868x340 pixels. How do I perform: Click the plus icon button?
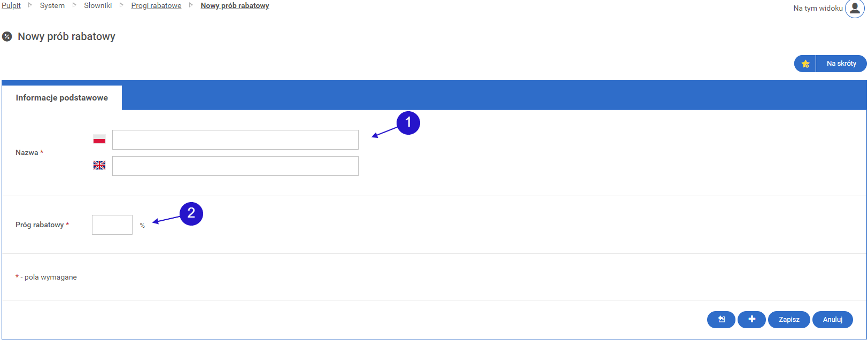click(x=751, y=320)
